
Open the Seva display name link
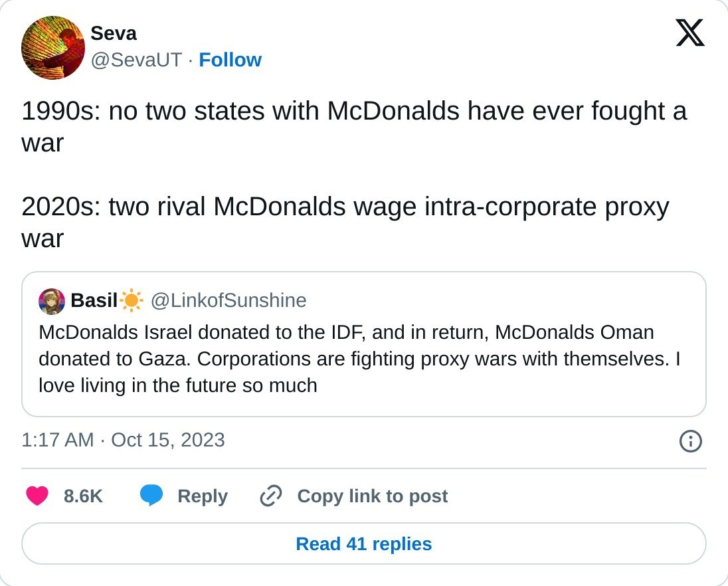point(114,33)
